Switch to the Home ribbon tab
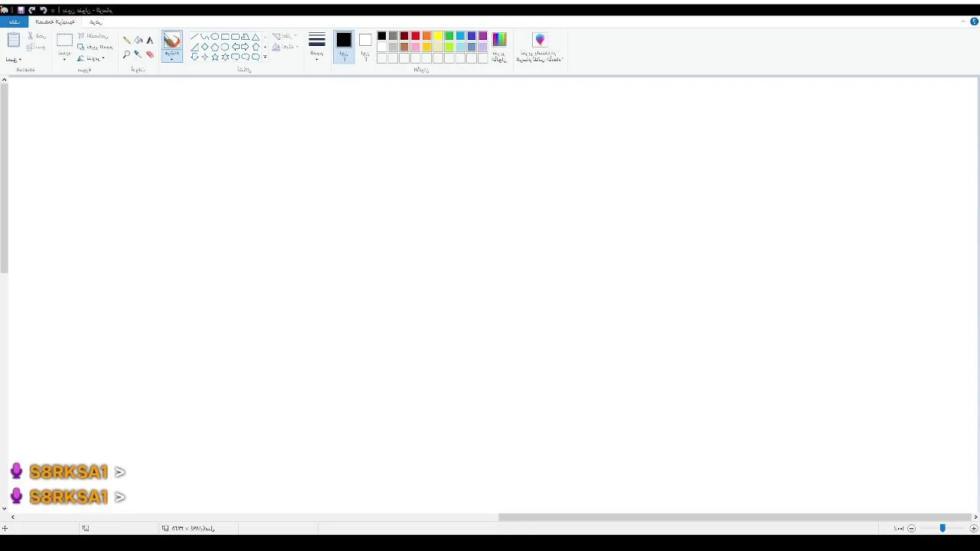The height and width of the screenshot is (551, 980). [x=54, y=21]
